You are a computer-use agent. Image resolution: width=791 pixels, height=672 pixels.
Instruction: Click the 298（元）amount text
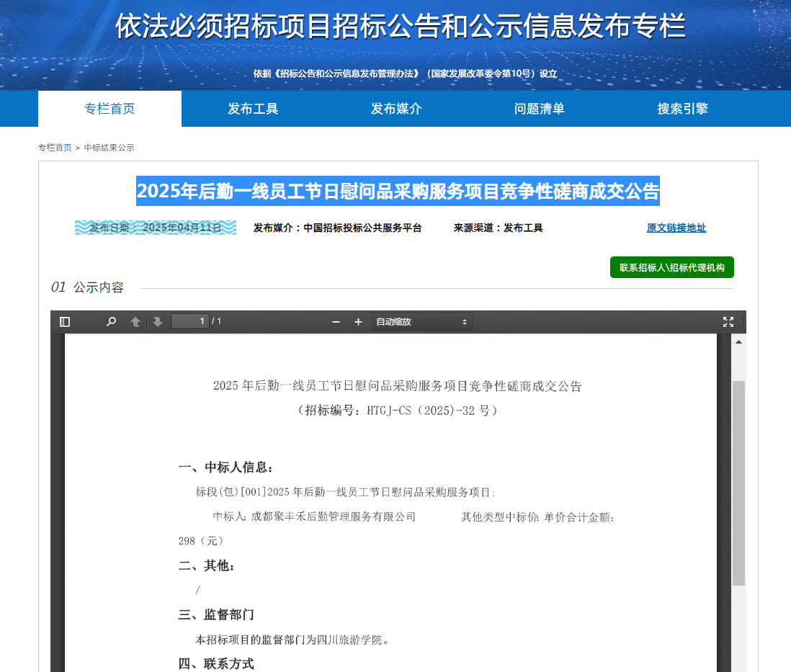pyautogui.click(x=201, y=541)
